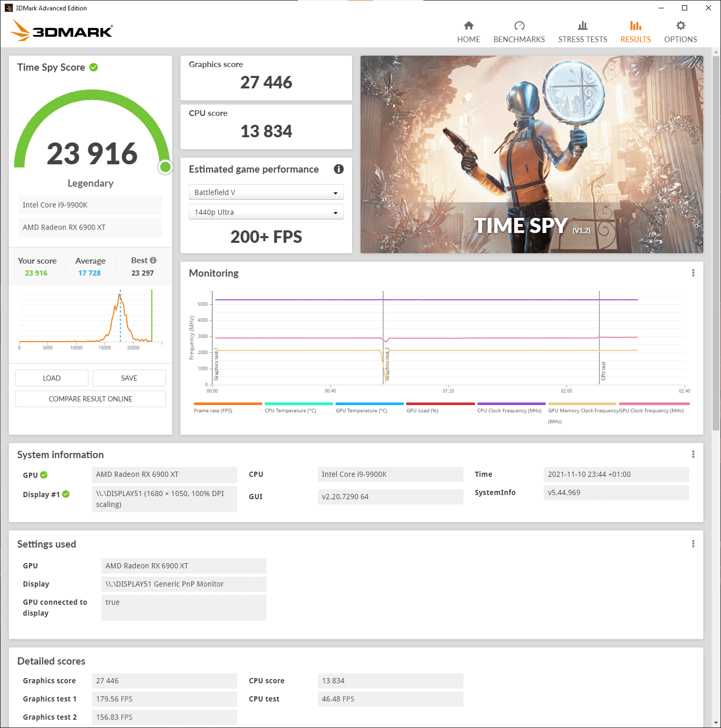This screenshot has height=728, width=721.
Task: Click the CPU test value 46.48 FPS
Action: (390, 699)
